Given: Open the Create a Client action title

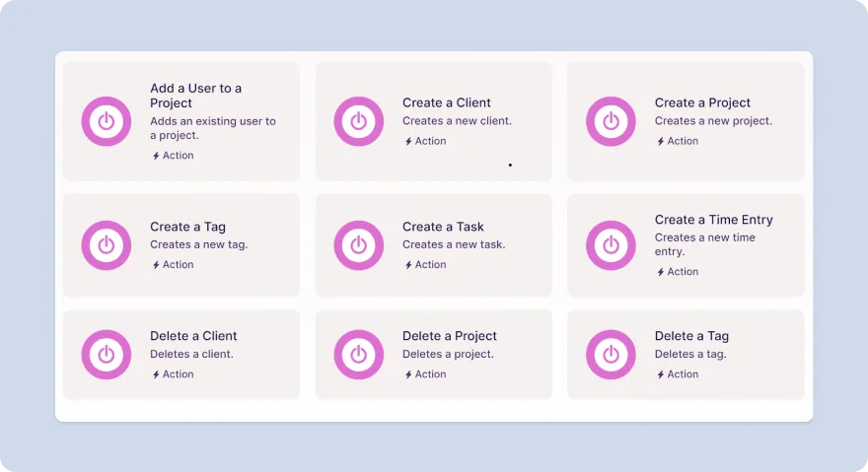Looking at the screenshot, I should (446, 102).
